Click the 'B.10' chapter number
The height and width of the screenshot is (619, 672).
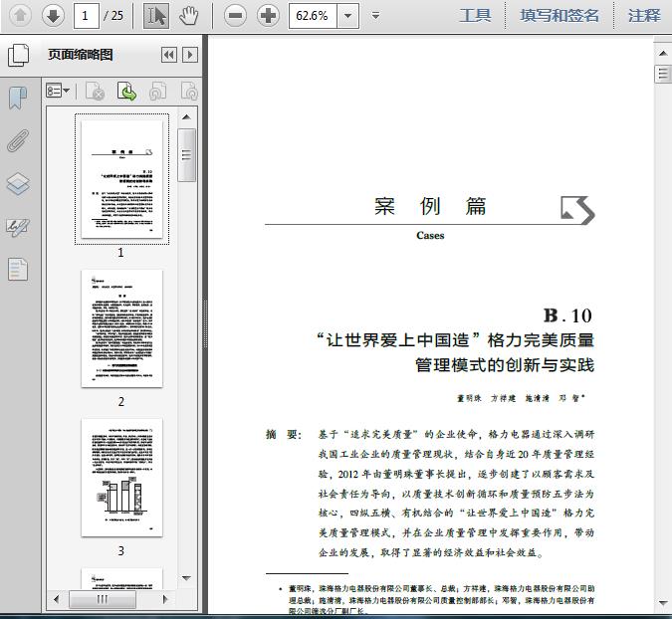click(x=568, y=316)
